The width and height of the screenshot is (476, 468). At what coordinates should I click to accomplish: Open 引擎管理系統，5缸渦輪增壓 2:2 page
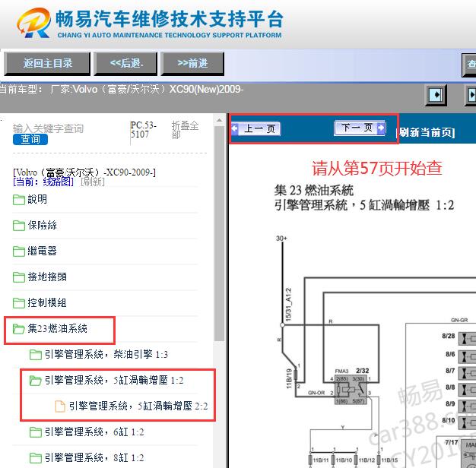point(138,406)
